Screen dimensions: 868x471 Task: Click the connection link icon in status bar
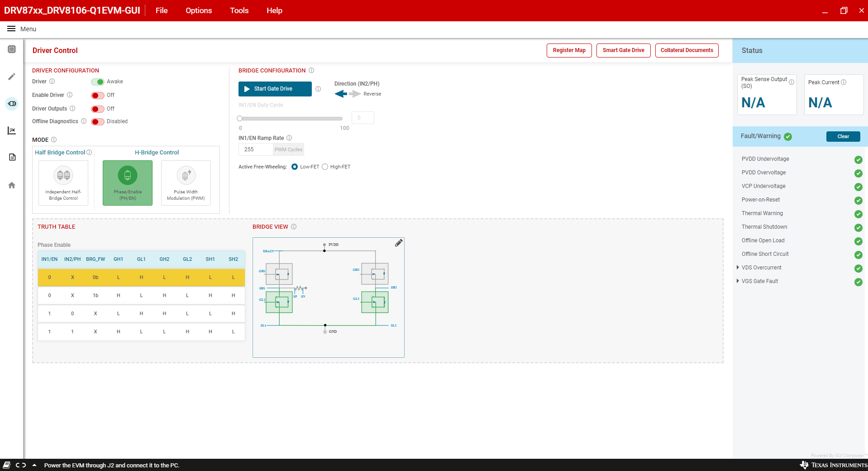click(x=21, y=465)
